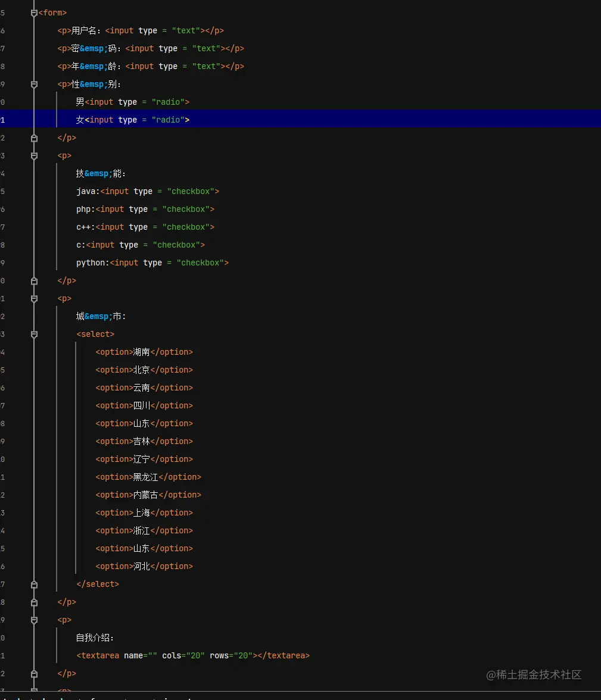Screen dimensions: 601x700
Task: Click the 山东 option directly above 河北
Action: coord(144,549)
